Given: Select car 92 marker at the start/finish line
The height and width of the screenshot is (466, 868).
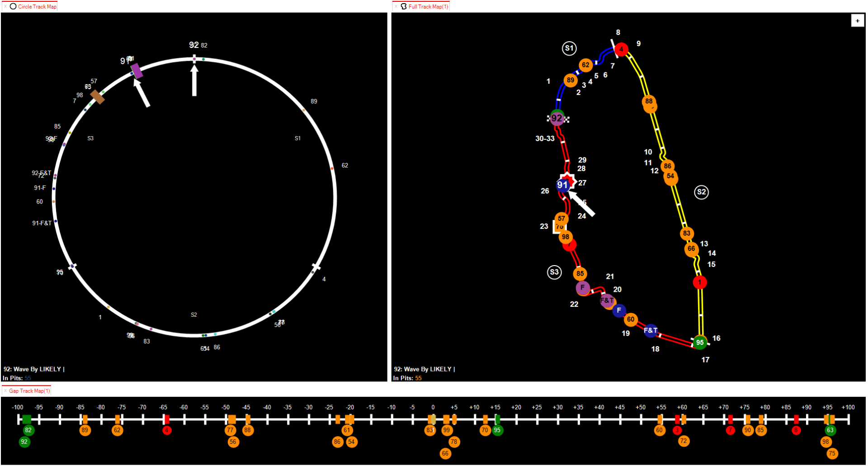Looking at the screenshot, I should click(x=557, y=119).
